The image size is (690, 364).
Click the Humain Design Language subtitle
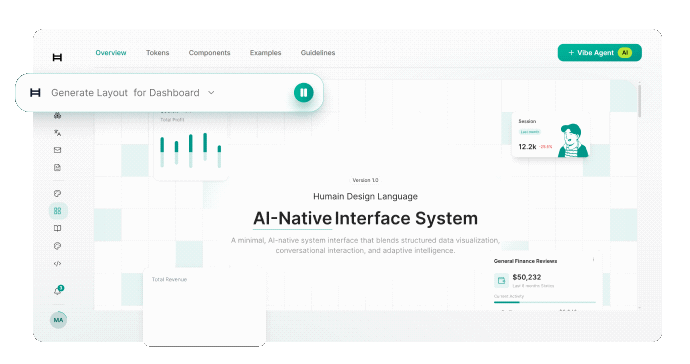[x=365, y=196]
